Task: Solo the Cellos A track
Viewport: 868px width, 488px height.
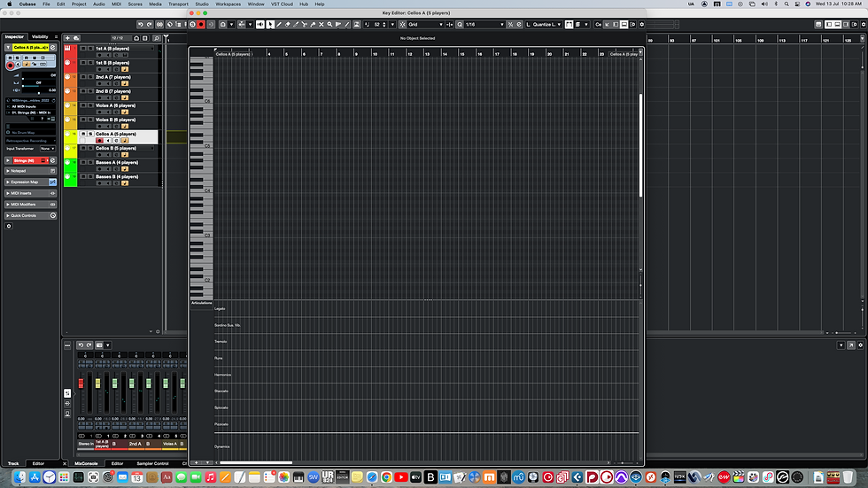Action: coord(90,134)
